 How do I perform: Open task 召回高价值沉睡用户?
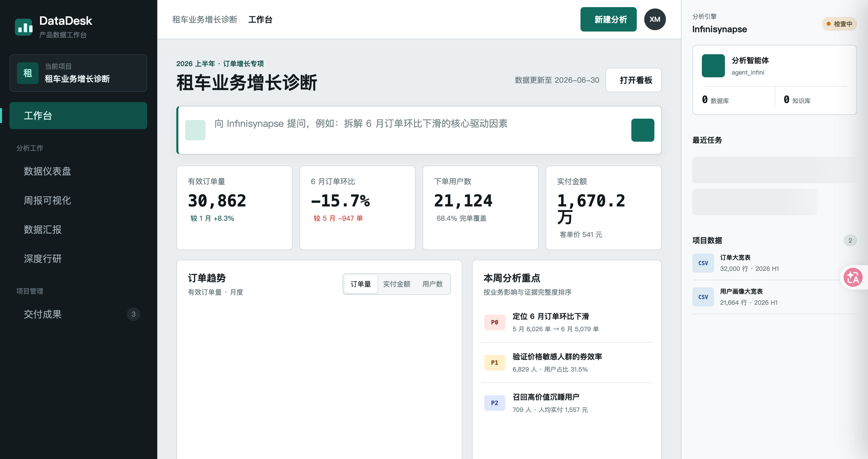(567, 403)
